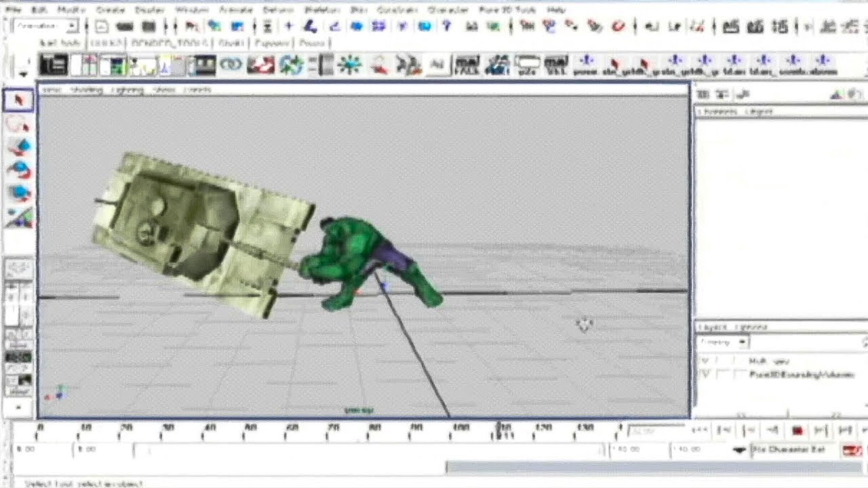Click the current time marker on timeline
Viewport: 868px width, 488px height.
pyautogui.click(x=500, y=430)
